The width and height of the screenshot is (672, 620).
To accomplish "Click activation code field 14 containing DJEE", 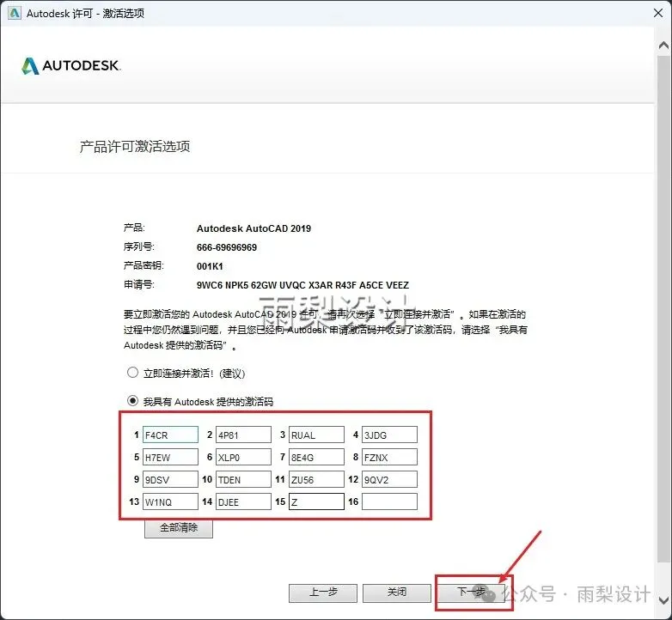I will (x=243, y=501).
